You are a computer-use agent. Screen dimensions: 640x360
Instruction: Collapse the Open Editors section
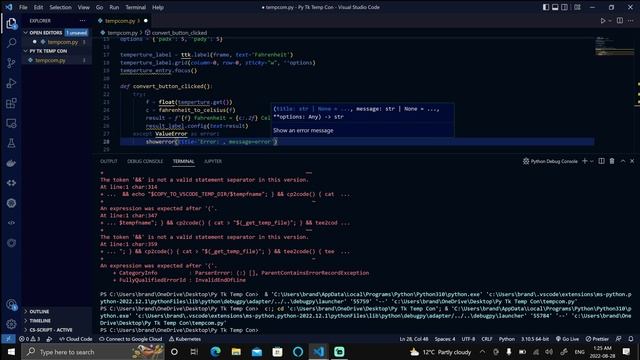tap(46, 33)
